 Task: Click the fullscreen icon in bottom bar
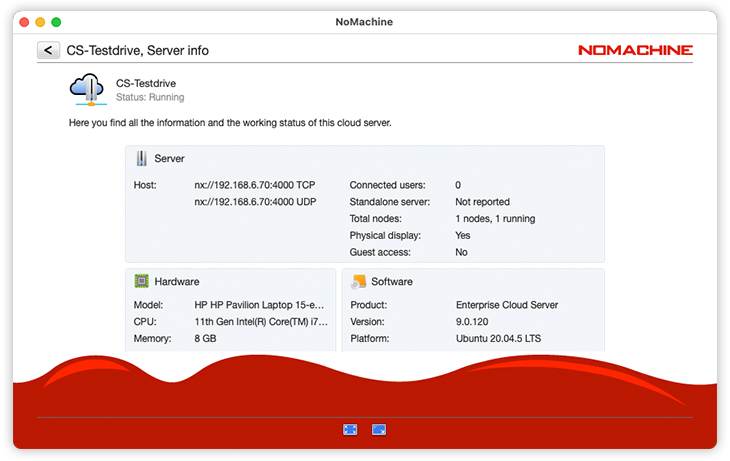coord(350,429)
